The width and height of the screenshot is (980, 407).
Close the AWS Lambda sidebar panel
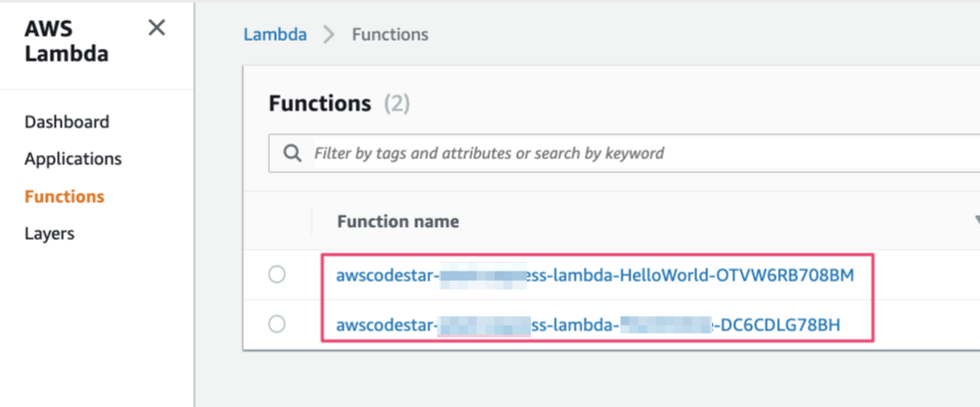coord(156,28)
